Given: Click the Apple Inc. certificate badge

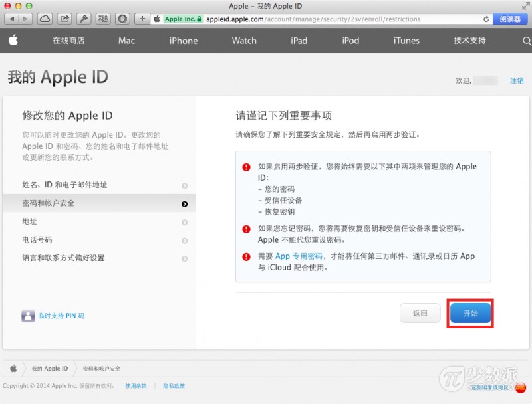Looking at the screenshot, I should (184, 19).
